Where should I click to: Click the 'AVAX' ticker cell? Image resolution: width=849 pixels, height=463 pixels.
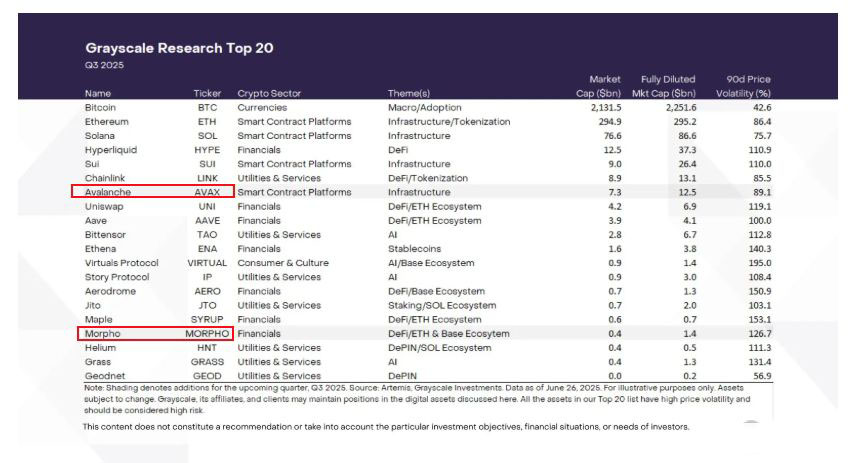click(x=207, y=192)
